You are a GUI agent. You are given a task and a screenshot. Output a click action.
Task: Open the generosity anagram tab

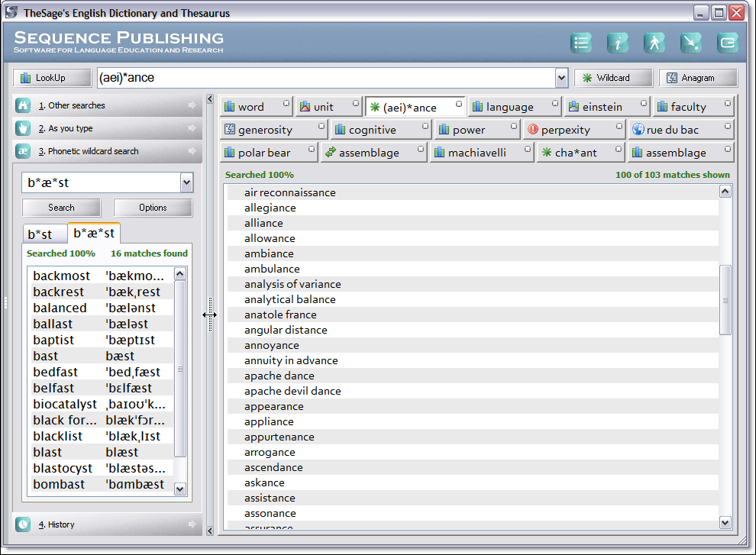pyautogui.click(x=273, y=130)
